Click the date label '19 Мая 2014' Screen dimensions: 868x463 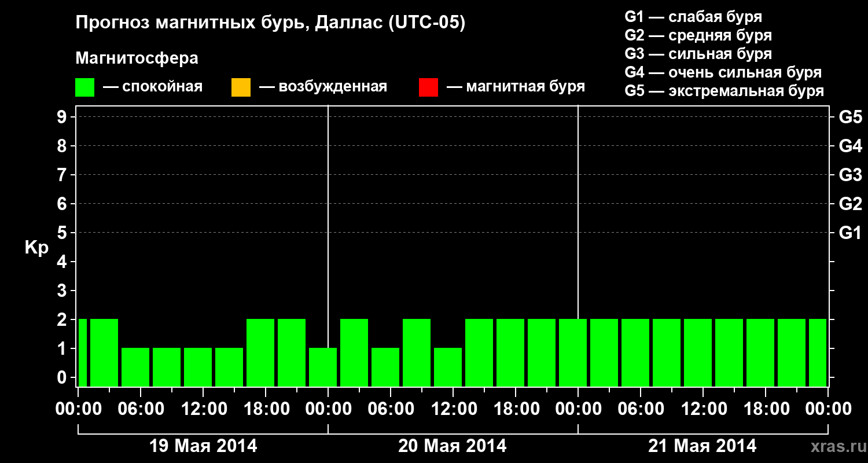coord(203,446)
